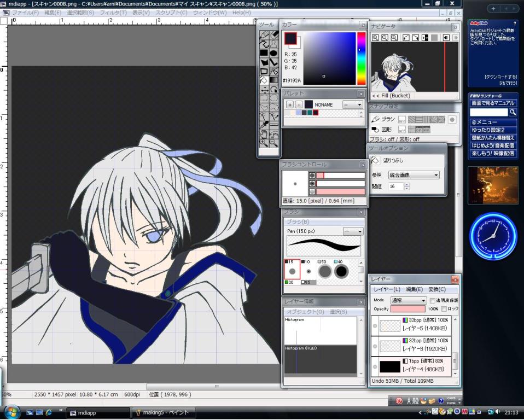Choose the polyline shape tool
This screenshot has height=420, width=524.
click(274, 62)
